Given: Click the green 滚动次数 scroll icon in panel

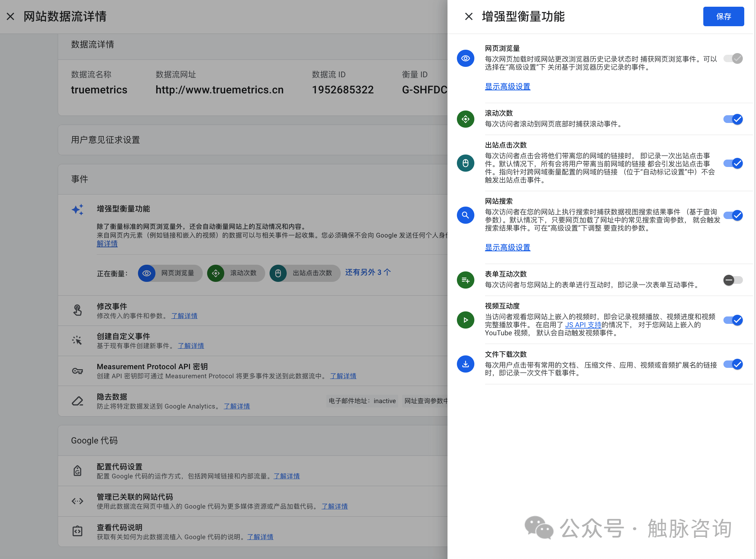Looking at the screenshot, I should coord(465,119).
